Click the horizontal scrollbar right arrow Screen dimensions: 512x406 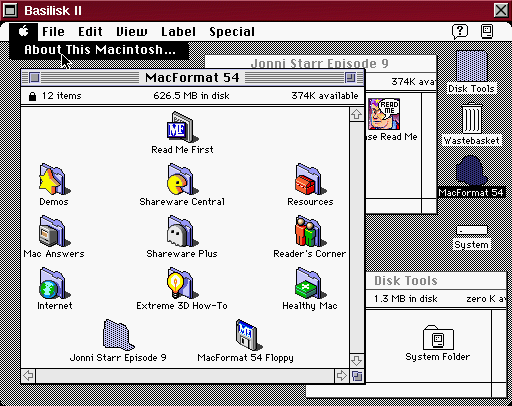point(341,376)
